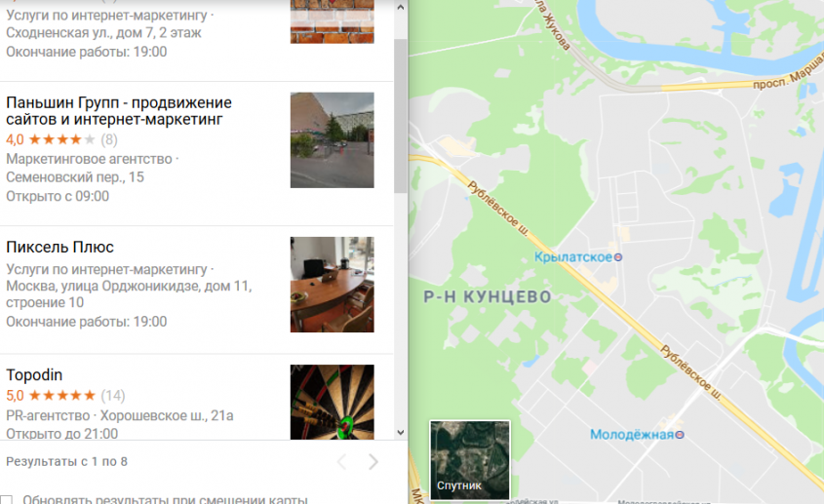Go to previous results page arrow

[341, 461]
